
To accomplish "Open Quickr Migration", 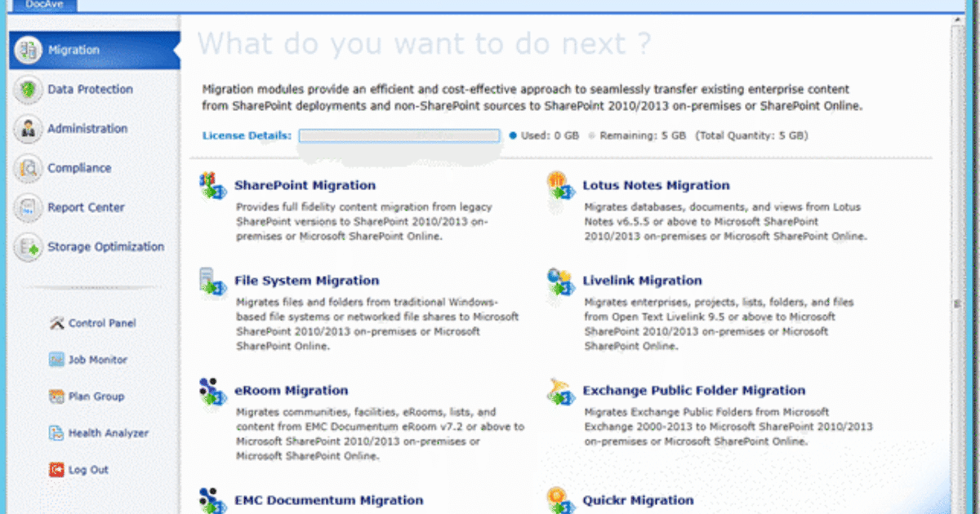I will point(639,500).
